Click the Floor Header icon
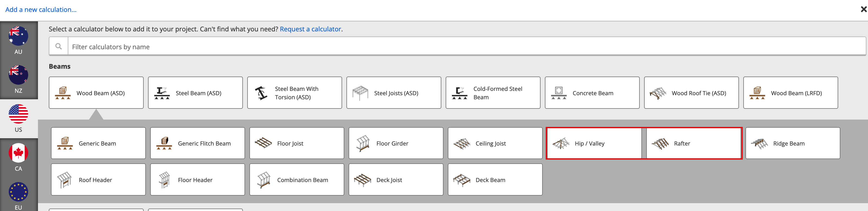Screen dimensions: 868x211 164,180
